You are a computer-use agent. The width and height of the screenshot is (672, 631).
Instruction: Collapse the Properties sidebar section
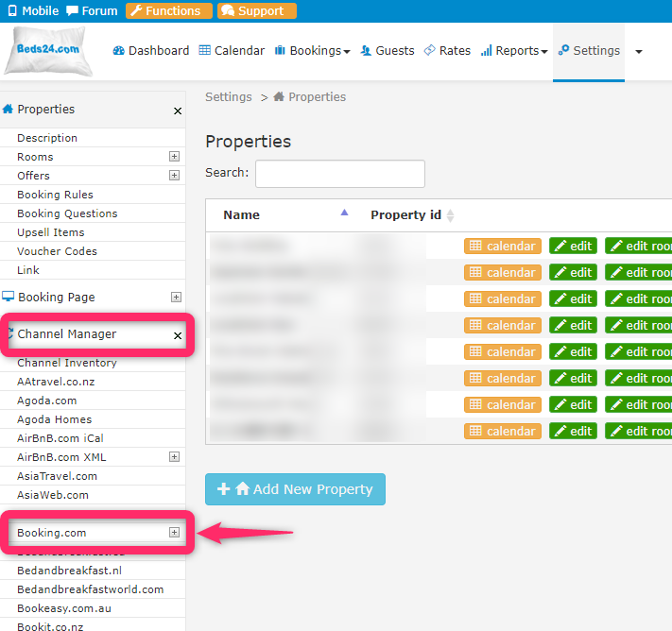coord(178,111)
